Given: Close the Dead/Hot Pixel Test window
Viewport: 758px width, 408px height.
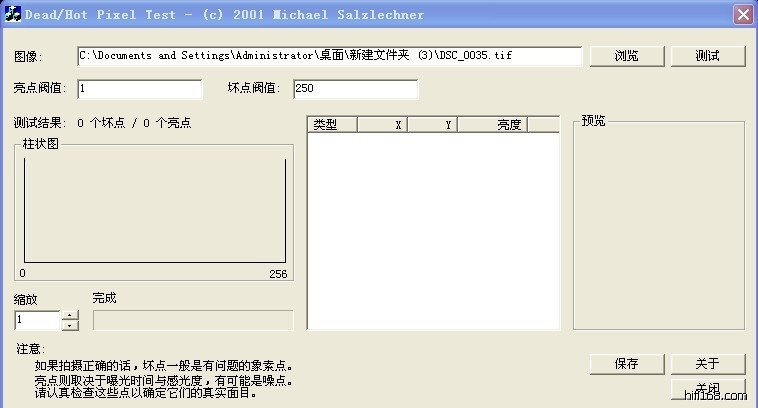Looking at the screenshot, I should [742, 15].
